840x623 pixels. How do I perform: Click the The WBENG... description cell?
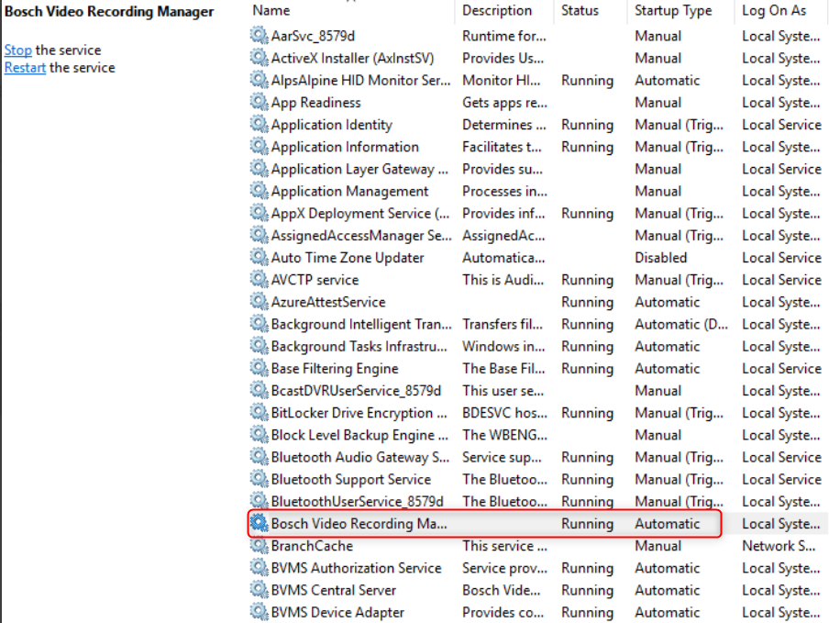(x=504, y=435)
